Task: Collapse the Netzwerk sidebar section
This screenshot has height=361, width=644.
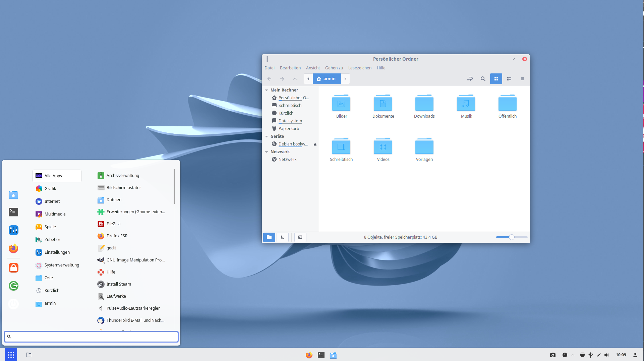Action: [267, 152]
